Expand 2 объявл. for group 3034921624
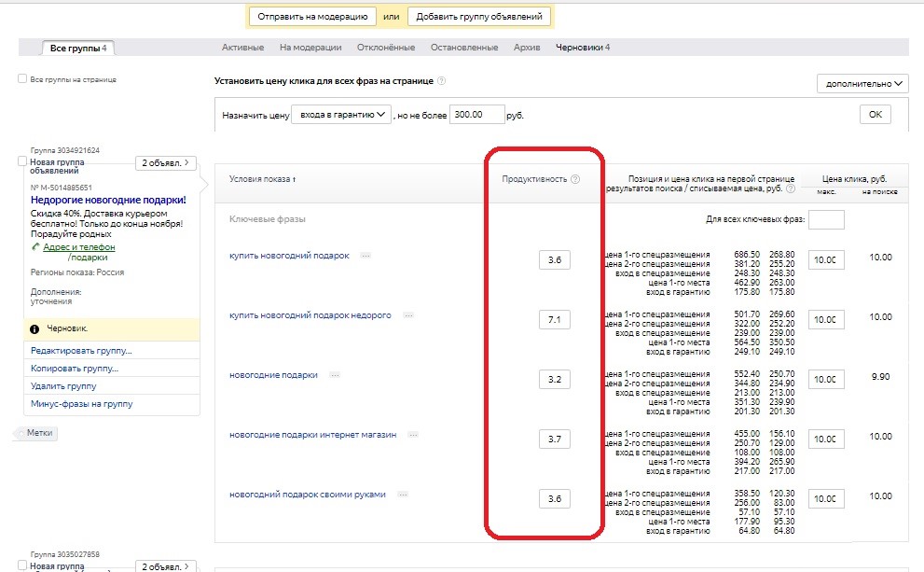This screenshot has height=572, width=924. 166,162
